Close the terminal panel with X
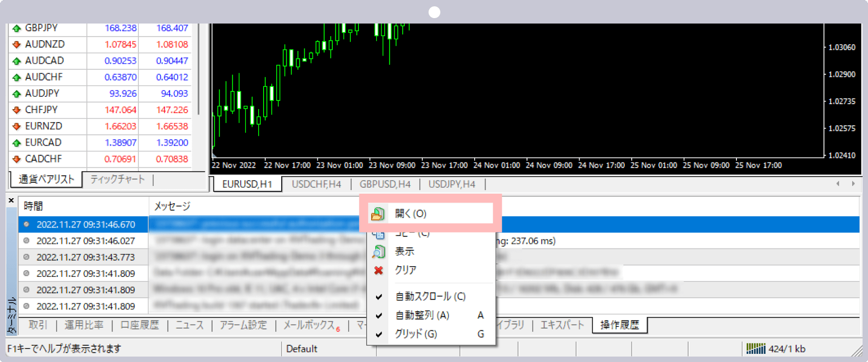868x362 pixels. coord(11,200)
